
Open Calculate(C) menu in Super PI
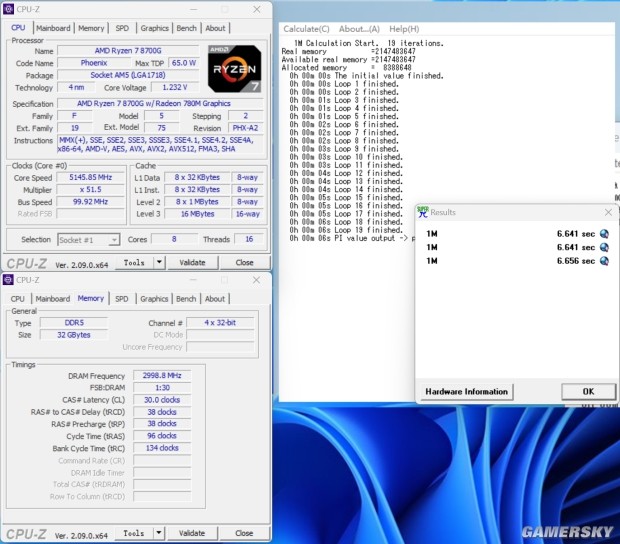coord(306,29)
